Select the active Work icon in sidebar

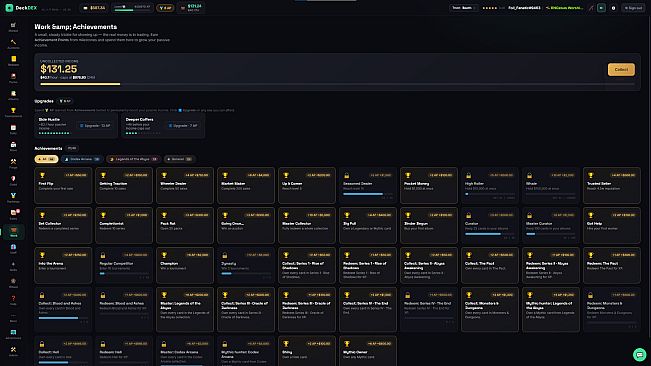(x=14, y=232)
